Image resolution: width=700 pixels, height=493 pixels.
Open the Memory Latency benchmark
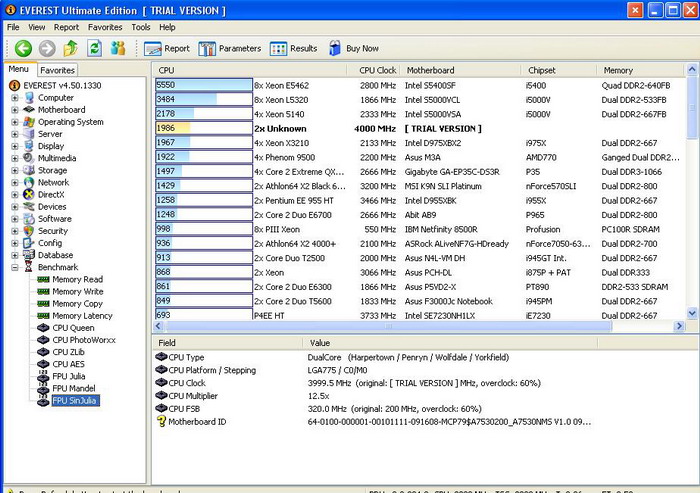point(82,316)
